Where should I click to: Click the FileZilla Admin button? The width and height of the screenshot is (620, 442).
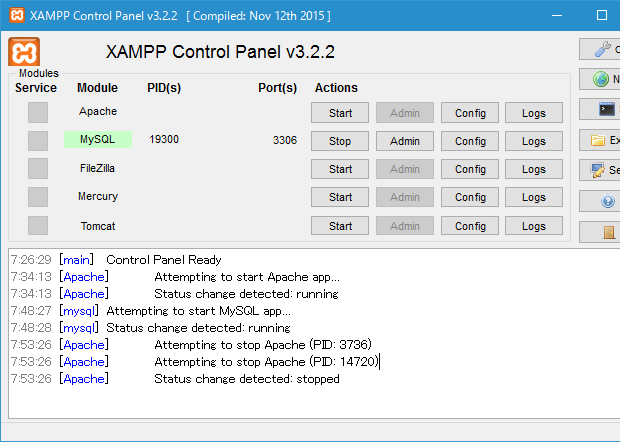tap(405, 169)
